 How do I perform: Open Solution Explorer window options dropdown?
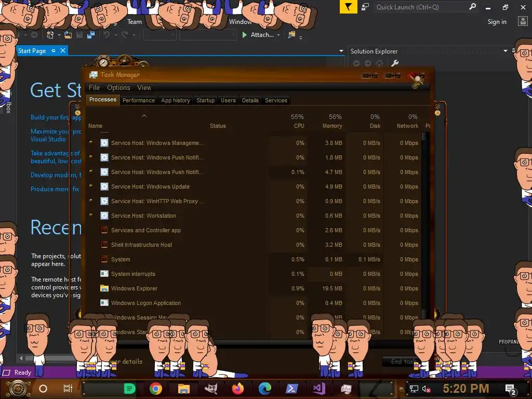tap(505, 51)
